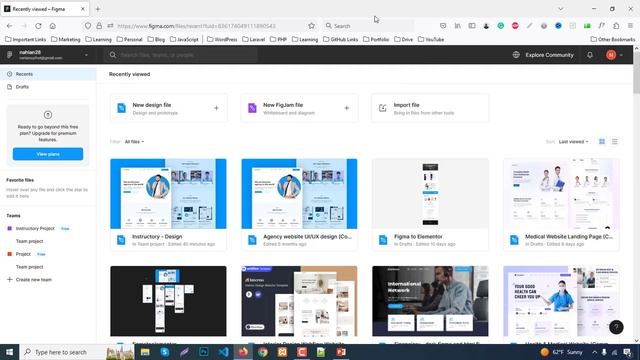
Task: Show hidden system tray icons
Action: (x=594, y=352)
